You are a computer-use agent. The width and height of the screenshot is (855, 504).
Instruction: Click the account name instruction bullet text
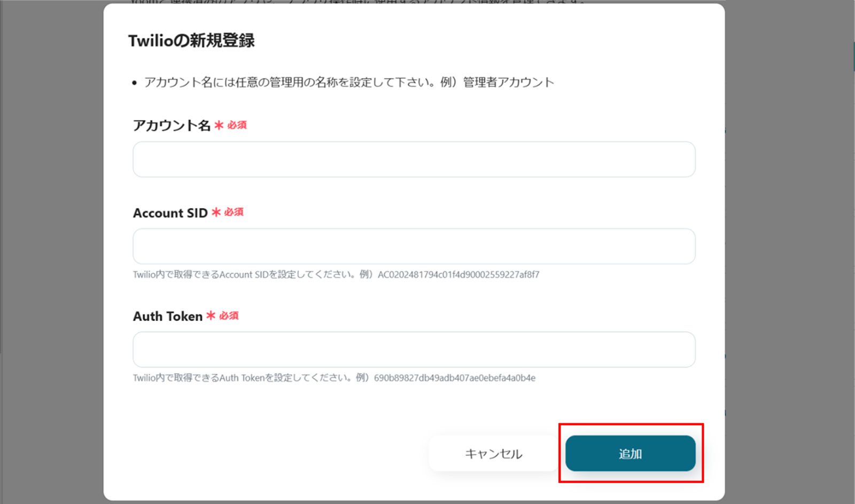point(349,82)
